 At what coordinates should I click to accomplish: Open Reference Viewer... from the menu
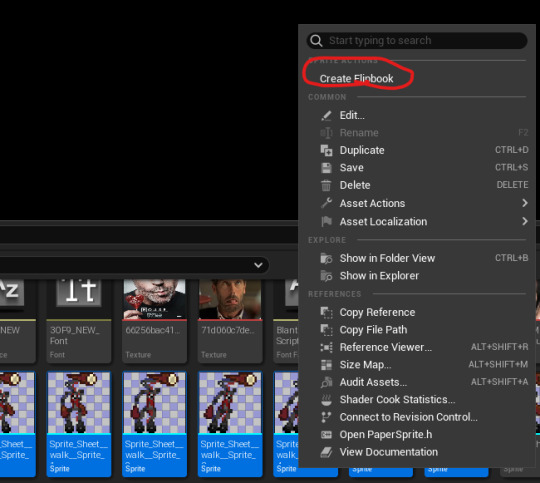click(x=386, y=347)
